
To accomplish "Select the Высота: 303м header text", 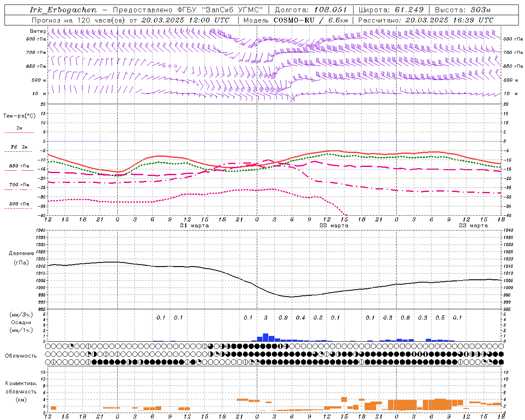I will point(463,10).
